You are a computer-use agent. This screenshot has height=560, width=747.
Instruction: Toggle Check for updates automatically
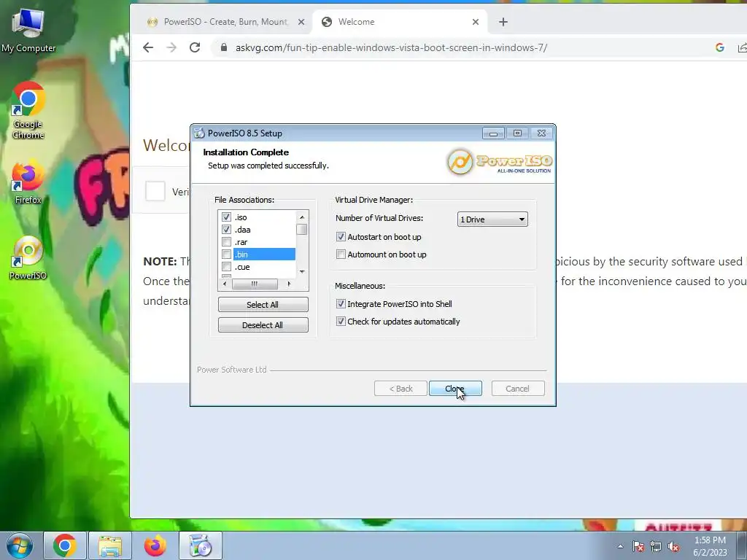pyautogui.click(x=341, y=322)
